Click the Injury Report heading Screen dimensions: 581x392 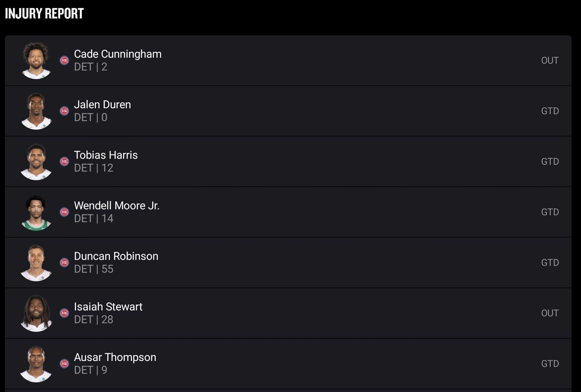click(44, 14)
